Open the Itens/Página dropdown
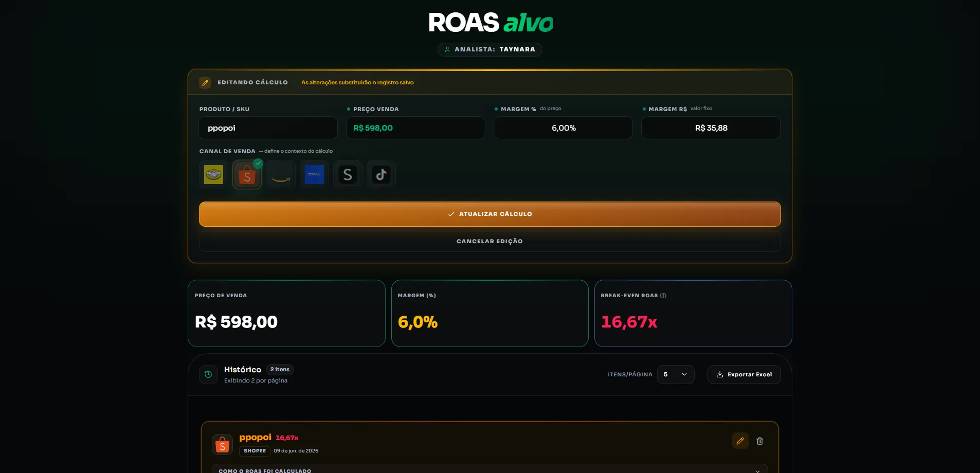The height and width of the screenshot is (473, 980). click(676, 374)
